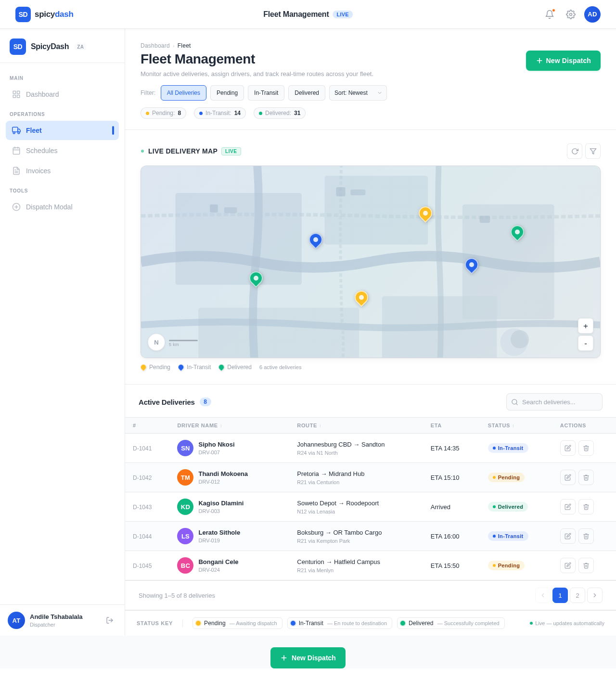The width and height of the screenshot is (616, 680).
Task: Select the All Deliveries filter
Action: pos(183,93)
